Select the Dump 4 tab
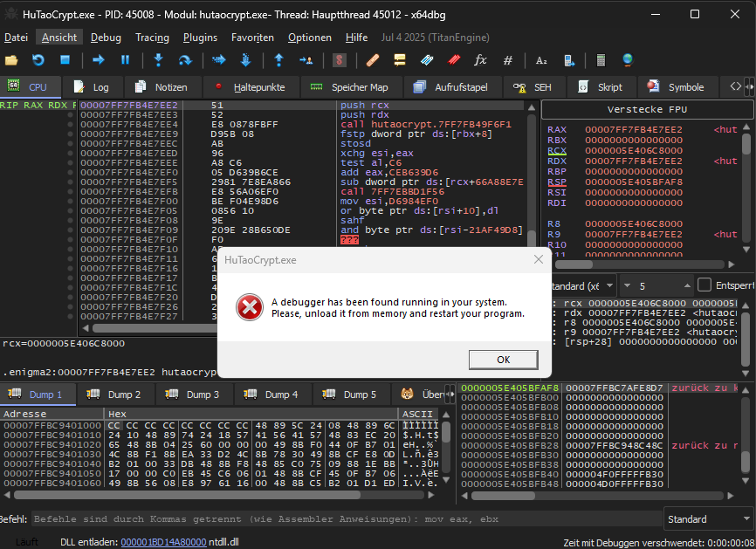 coord(271,395)
